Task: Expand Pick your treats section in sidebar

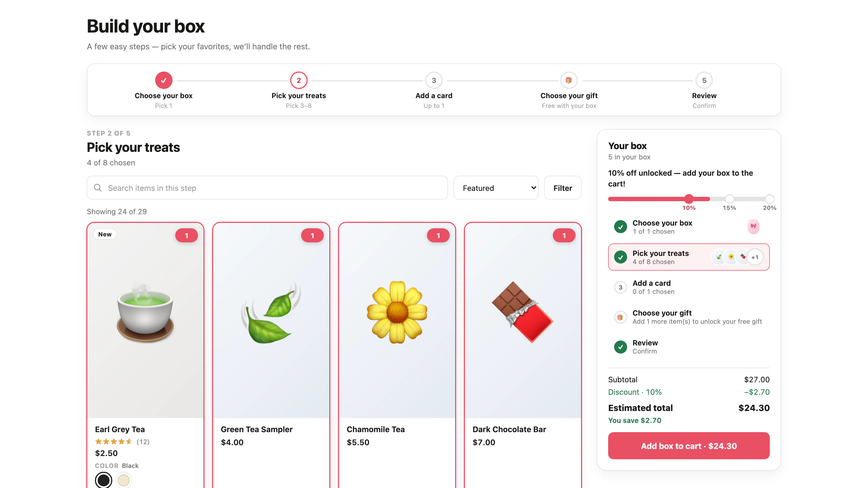Action: 688,257
